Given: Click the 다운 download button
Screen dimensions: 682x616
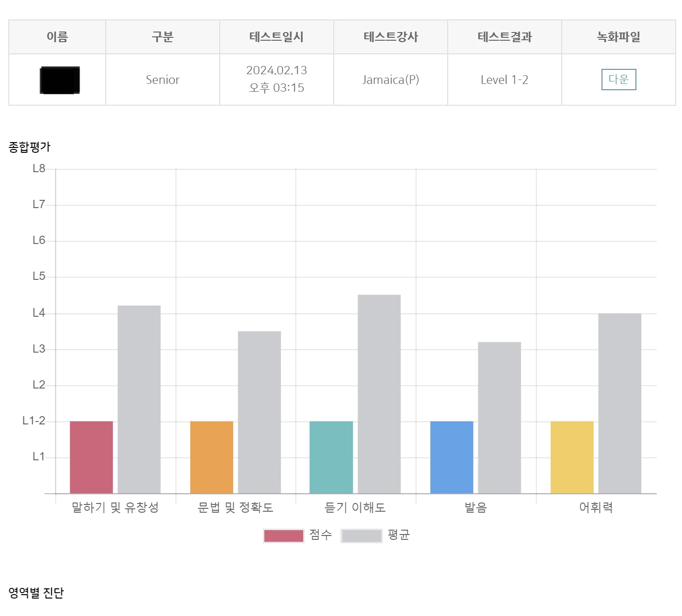Looking at the screenshot, I should coord(618,79).
